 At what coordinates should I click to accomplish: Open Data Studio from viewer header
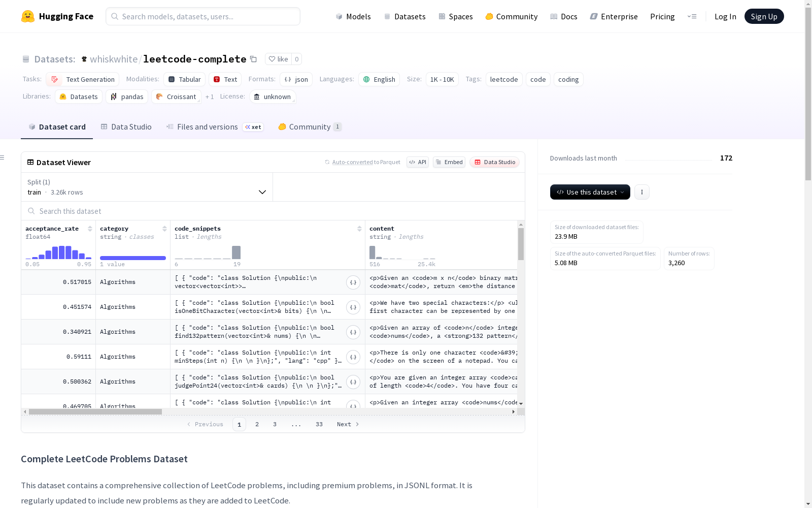(495, 162)
